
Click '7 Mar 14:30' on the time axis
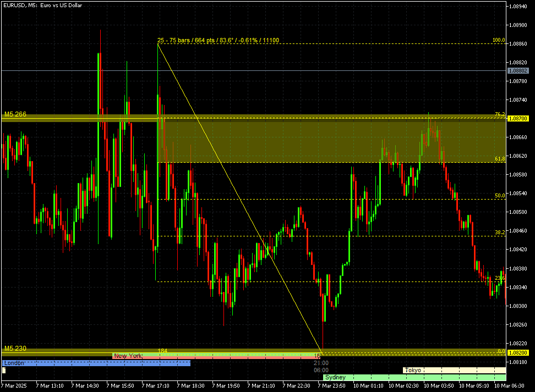pyautogui.click(x=85, y=386)
